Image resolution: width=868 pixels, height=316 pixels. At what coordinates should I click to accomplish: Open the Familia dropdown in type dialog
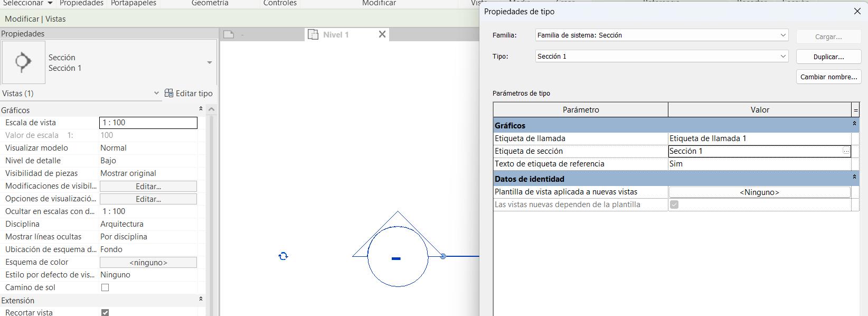(x=783, y=35)
